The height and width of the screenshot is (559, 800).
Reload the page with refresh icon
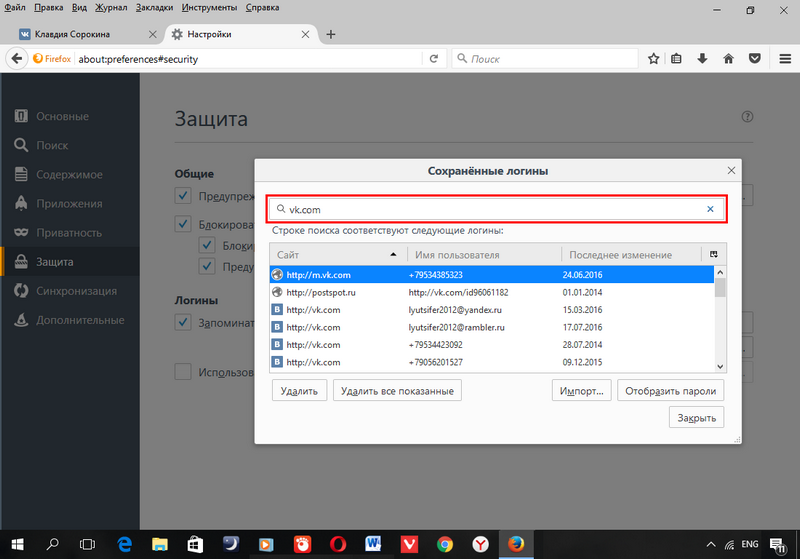(434, 59)
